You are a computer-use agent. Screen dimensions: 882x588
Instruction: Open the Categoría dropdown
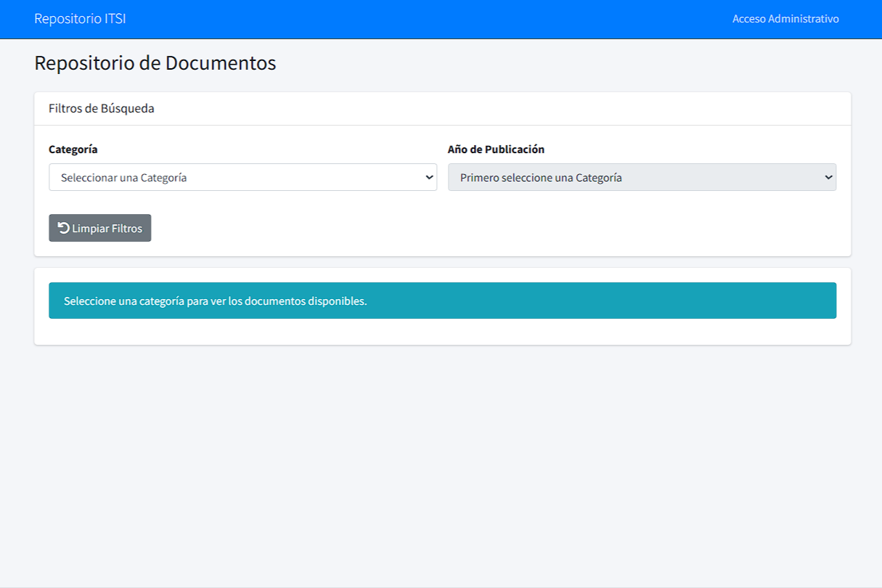click(242, 177)
